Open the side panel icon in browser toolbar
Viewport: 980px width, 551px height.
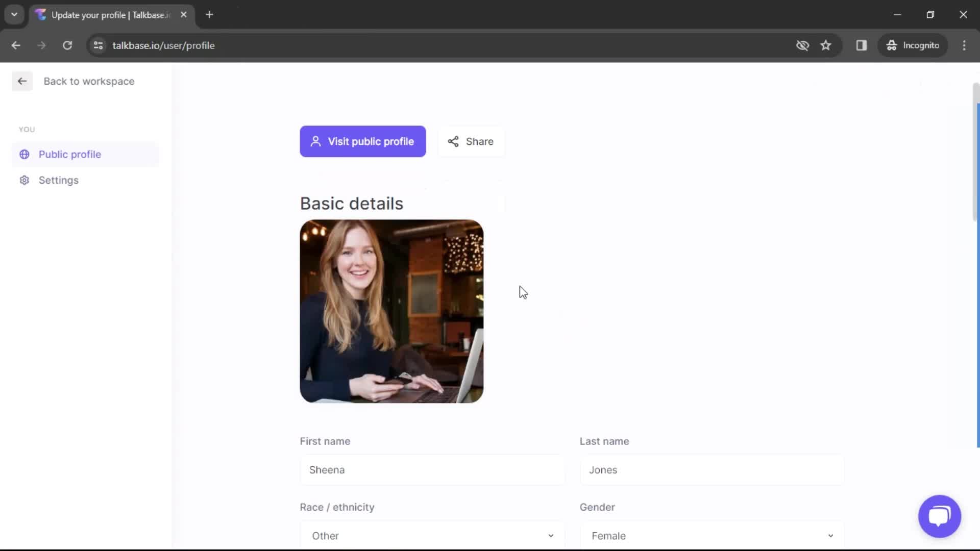tap(862, 45)
